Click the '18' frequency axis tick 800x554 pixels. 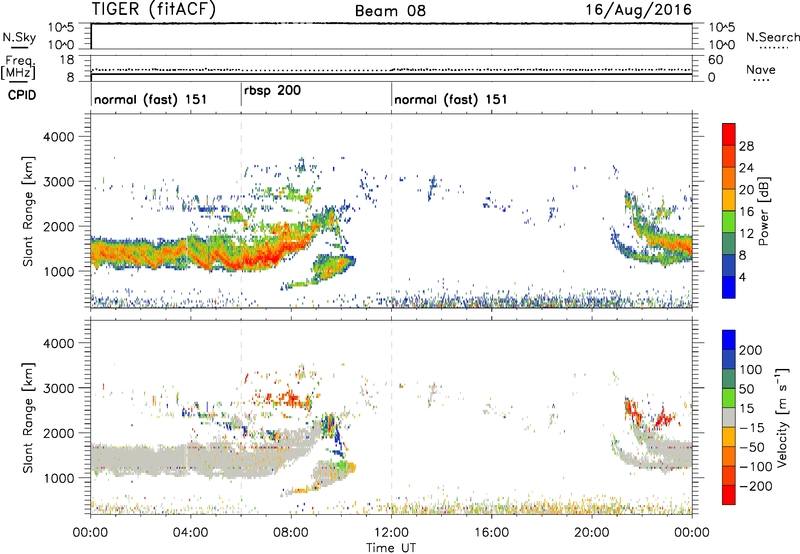[67, 60]
